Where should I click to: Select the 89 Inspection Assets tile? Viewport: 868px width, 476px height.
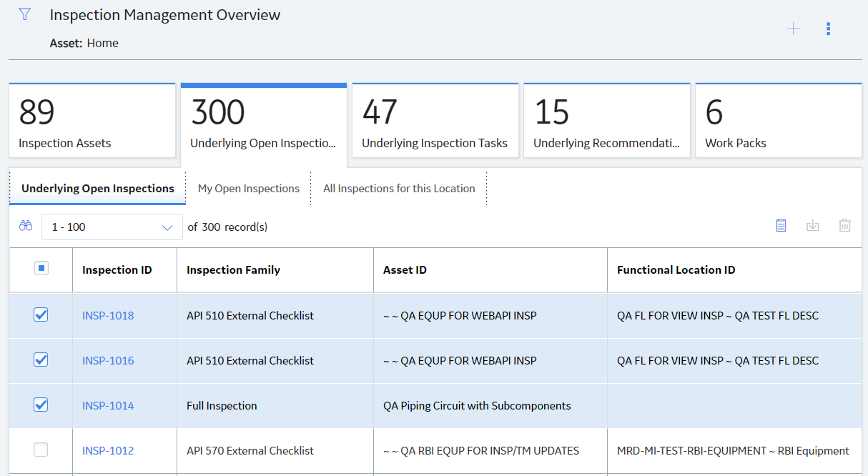coord(92,121)
